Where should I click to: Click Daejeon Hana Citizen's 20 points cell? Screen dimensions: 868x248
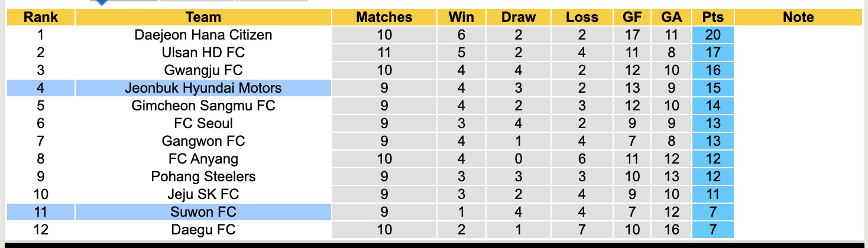pyautogui.click(x=713, y=35)
